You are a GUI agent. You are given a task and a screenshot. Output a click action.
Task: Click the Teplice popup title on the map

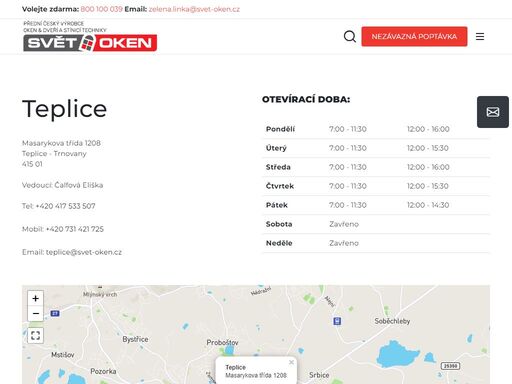tap(236, 367)
